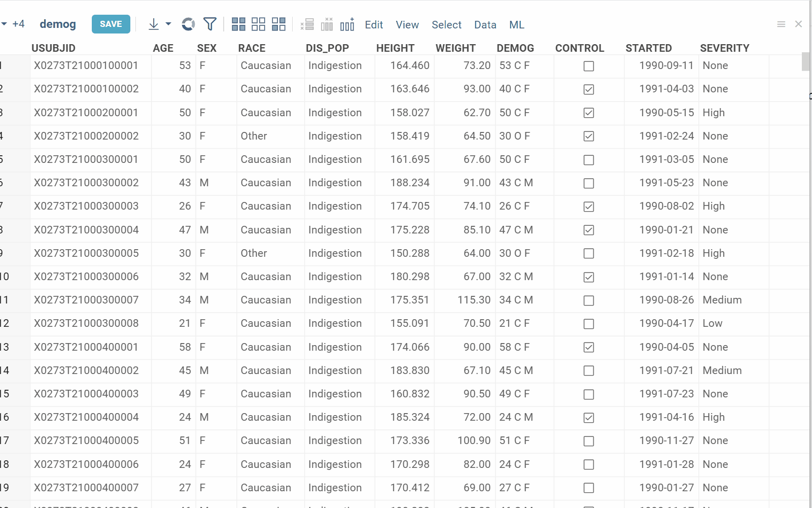
Task: Click the select all grid icon
Action: tap(238, 24)
